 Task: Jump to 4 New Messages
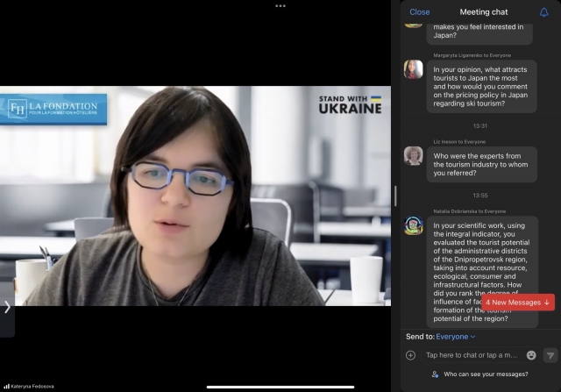pos(517,302)
